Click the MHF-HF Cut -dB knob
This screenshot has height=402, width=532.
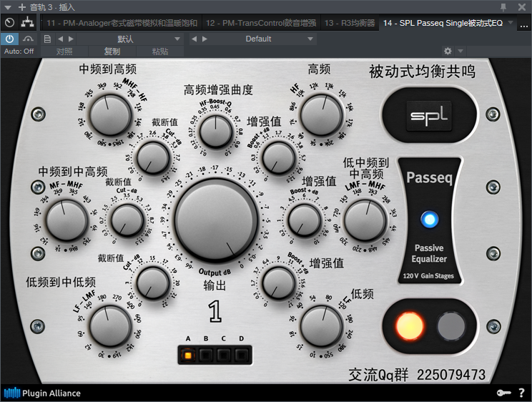[153, 158]
